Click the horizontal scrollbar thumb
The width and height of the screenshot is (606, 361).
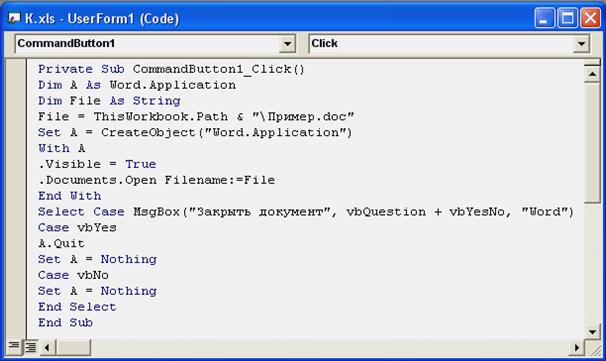pos(73,347)
